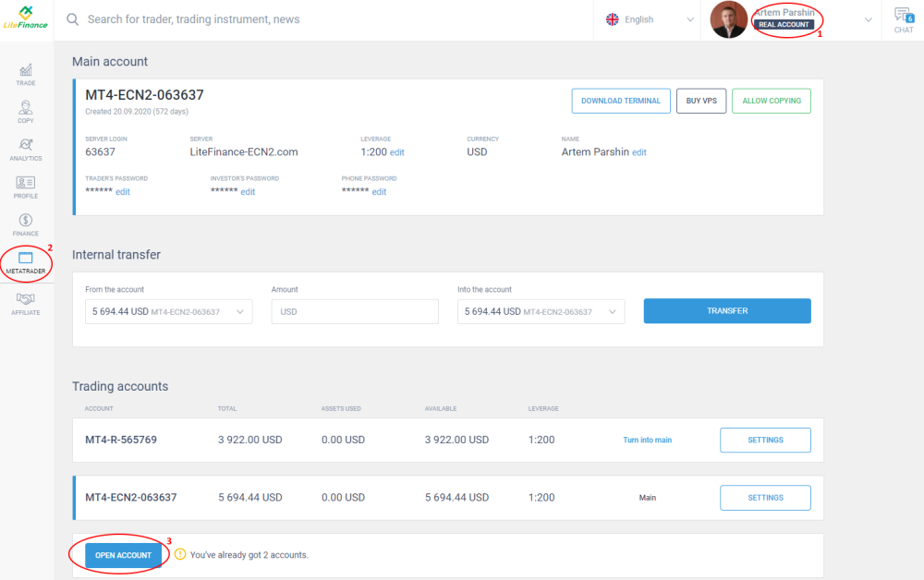Image resolution: width=924 pixels, height=580 pixels.
Task: Open Settings for MT4-ECN2-063637
Action: tap(765, 498)
